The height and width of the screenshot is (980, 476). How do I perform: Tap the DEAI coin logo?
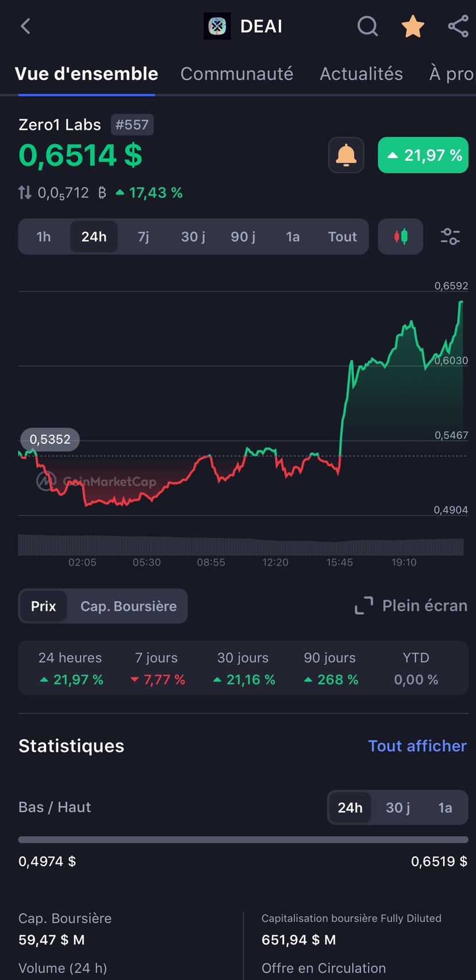[217, 26]
